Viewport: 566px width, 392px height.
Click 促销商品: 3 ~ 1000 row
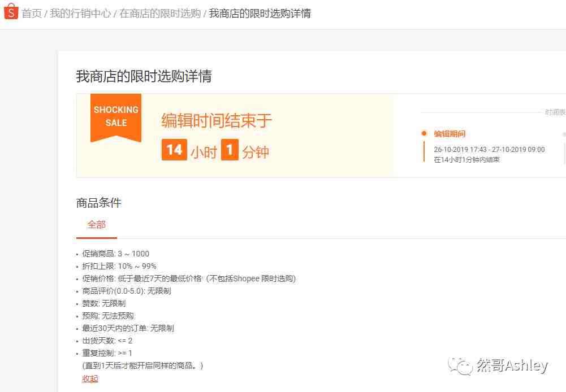(x=115, y=254)
